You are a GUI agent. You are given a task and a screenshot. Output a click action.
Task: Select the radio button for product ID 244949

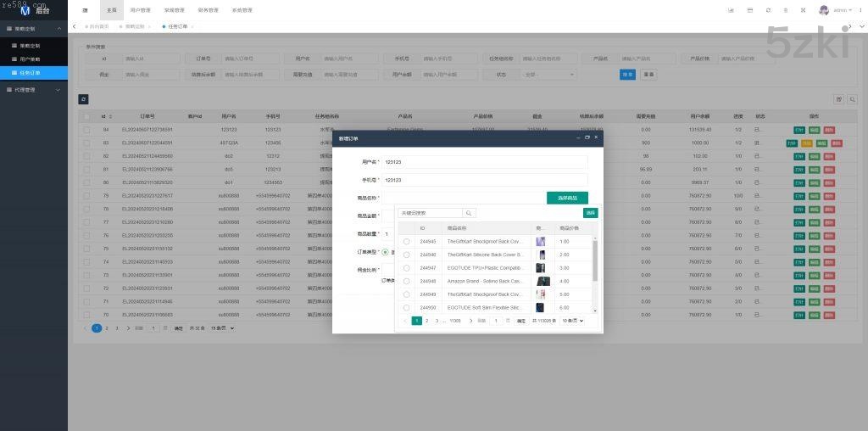click(406, 294)
